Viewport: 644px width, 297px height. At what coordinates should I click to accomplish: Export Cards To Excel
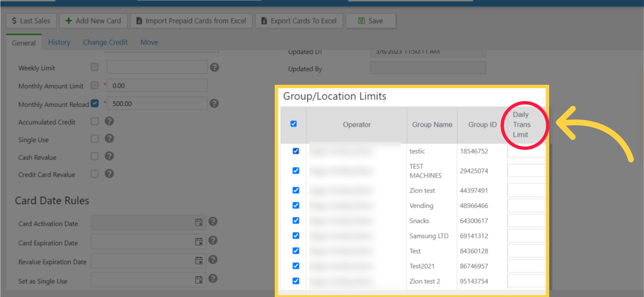(x=299, y=21)
